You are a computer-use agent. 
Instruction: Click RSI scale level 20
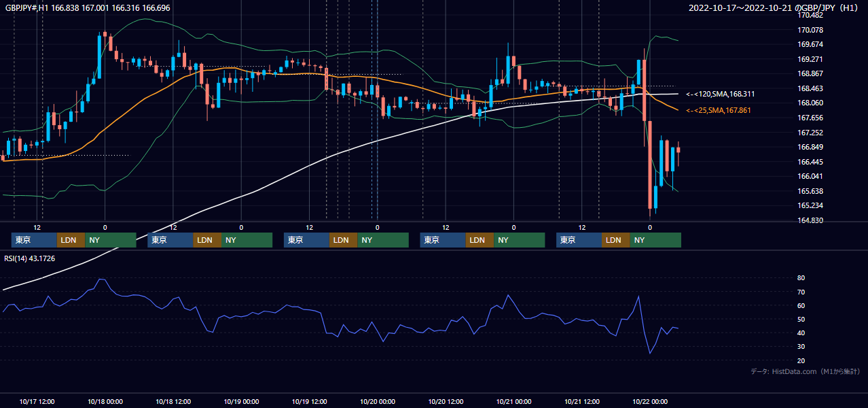[801, 360]
